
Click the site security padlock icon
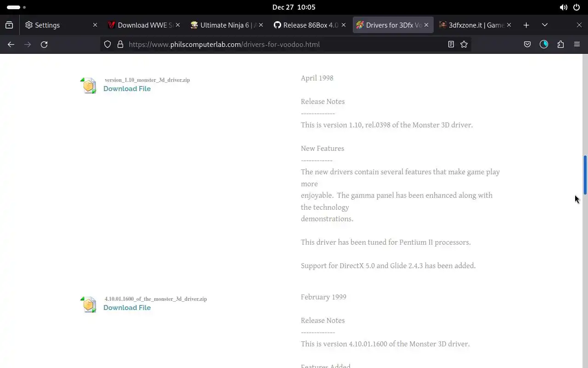[120, 44]
